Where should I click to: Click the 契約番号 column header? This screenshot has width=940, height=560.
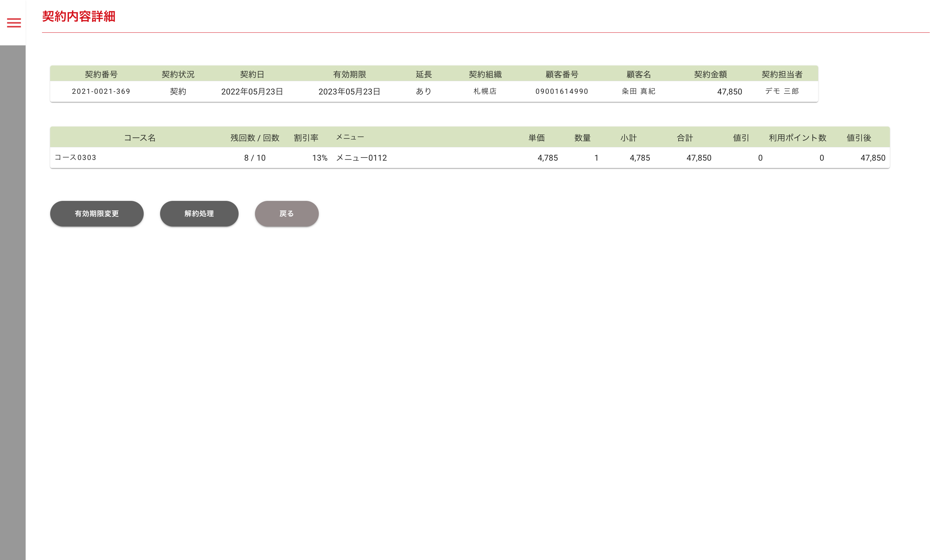click(x=101, y=74)
